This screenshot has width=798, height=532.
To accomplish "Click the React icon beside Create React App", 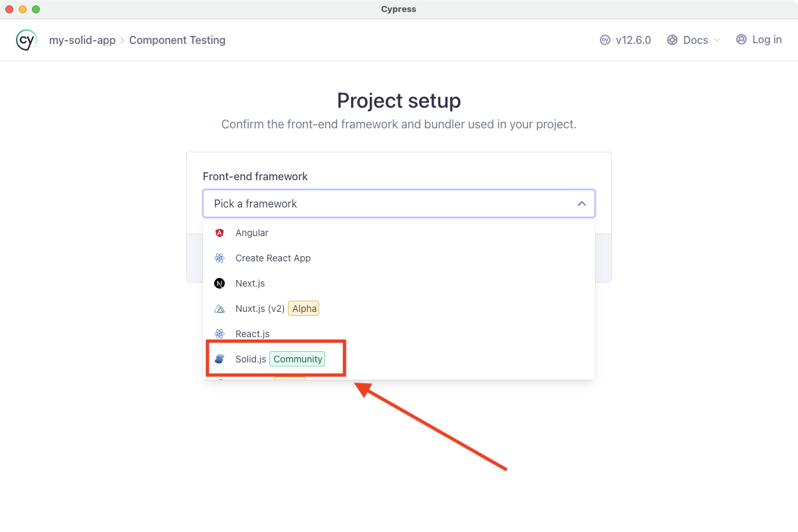I will 219,258.
